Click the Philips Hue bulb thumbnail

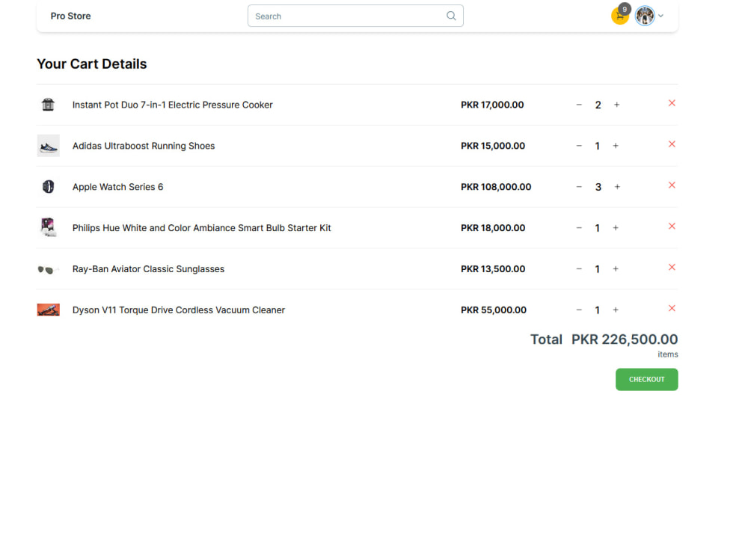(x=48, y=227)
